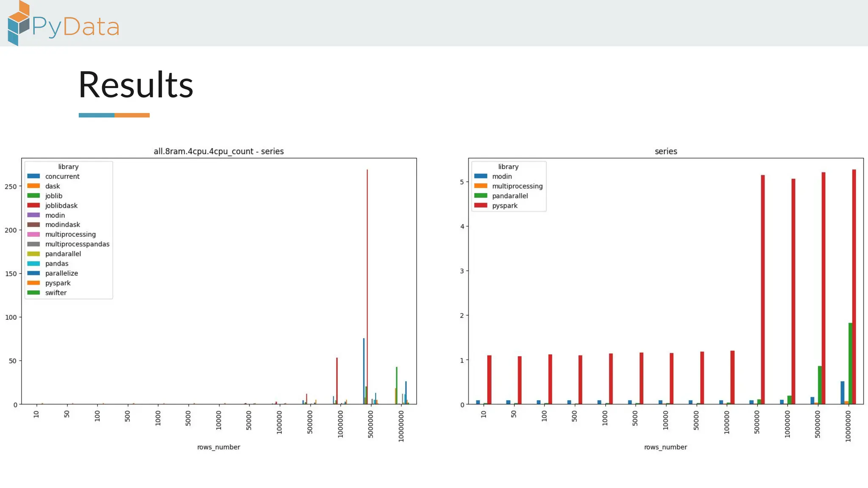868x488 pixels.
Task: Click the dask orange legend swatch
Action: 33,186
